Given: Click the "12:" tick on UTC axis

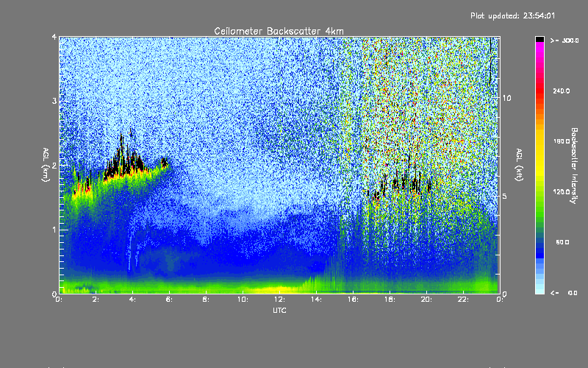Looking at the screenshot, I should 279,300.
